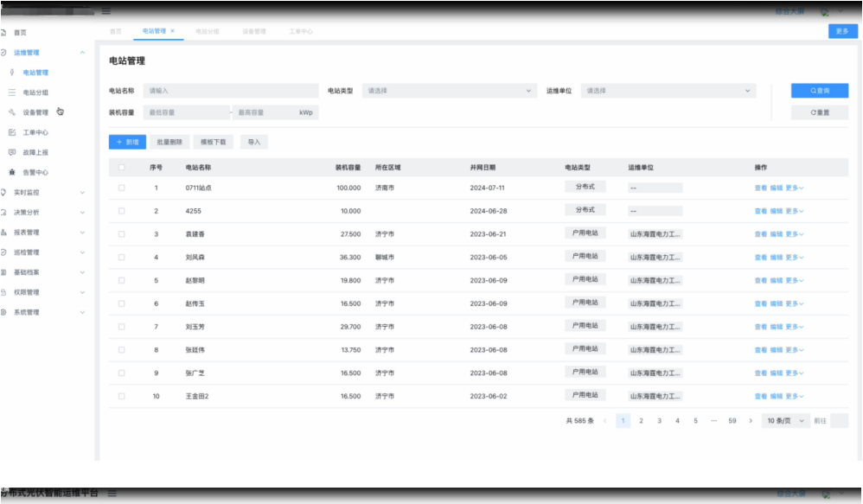The height and width of the screenshot is (504, 863).
Task: Open the 电站类型 dropdown
Action: [x=450, y=91]
